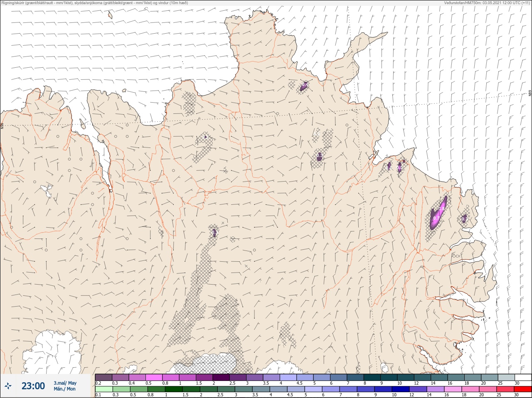
Task: Select pale green lower swatch between 0.1 and 0.3
Action: coord(104,389)
